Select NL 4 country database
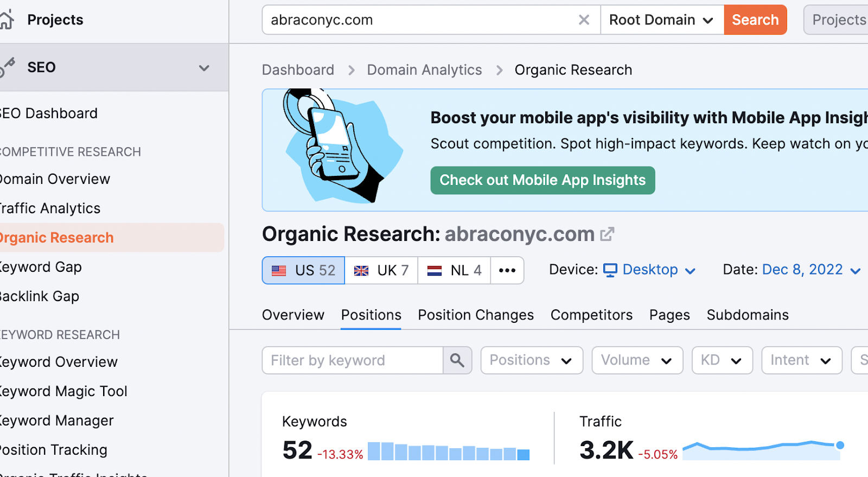The width and height of the screenshot is (868, 477). (454, 270)
